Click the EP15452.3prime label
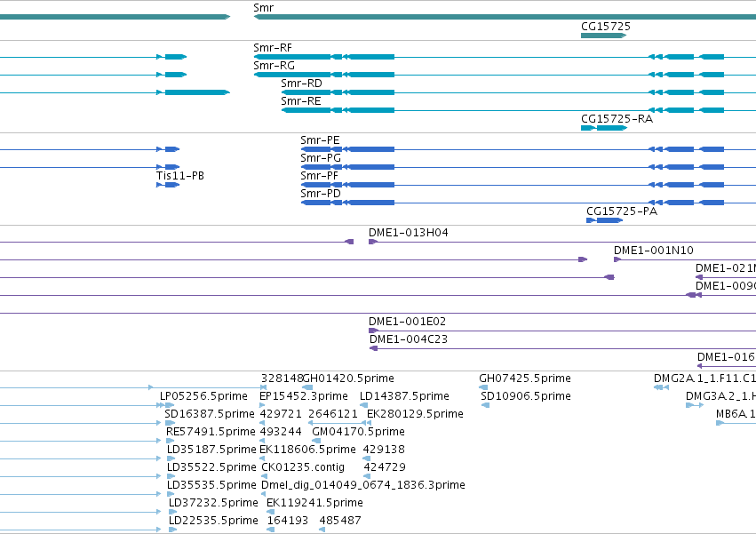The image size is (756, 534). [x=304, y=396]
